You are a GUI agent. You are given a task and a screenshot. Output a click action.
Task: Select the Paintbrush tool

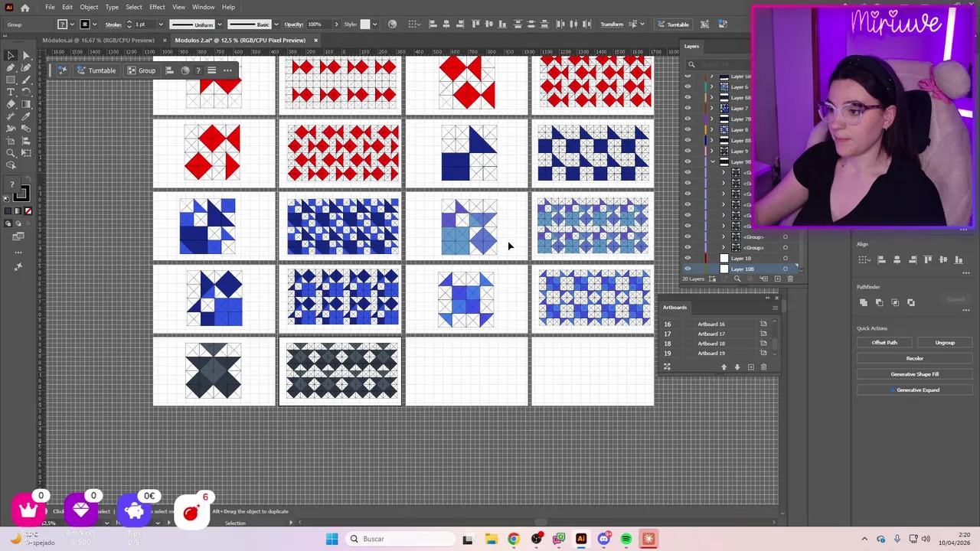point(26,80)
